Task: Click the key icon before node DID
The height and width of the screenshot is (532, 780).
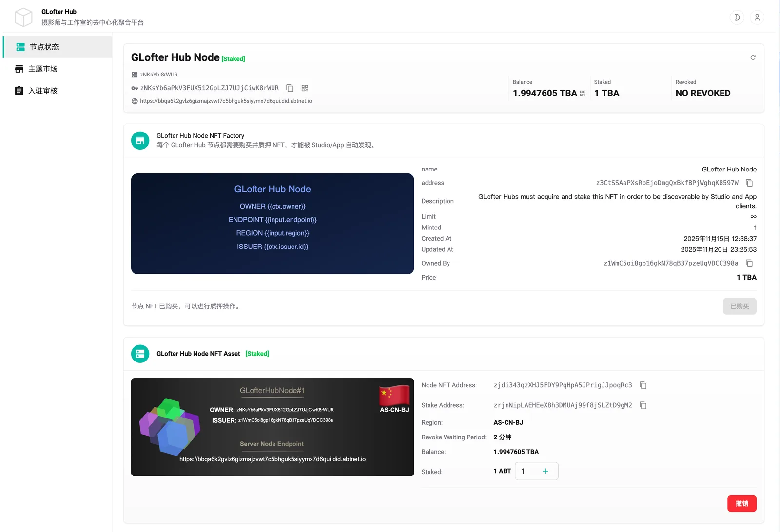Action: coord(135,88)
